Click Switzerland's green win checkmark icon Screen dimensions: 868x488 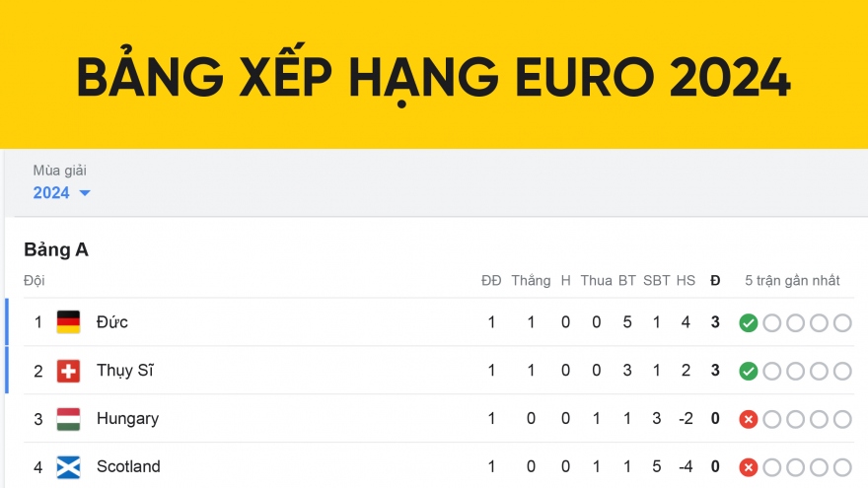(749, 371)
